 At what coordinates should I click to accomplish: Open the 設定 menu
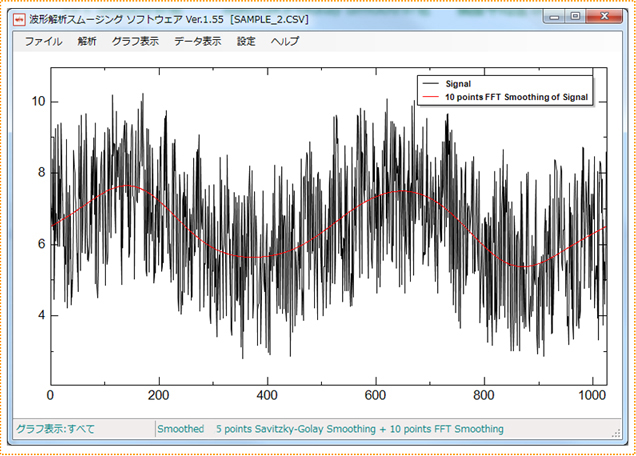point(246,41)
